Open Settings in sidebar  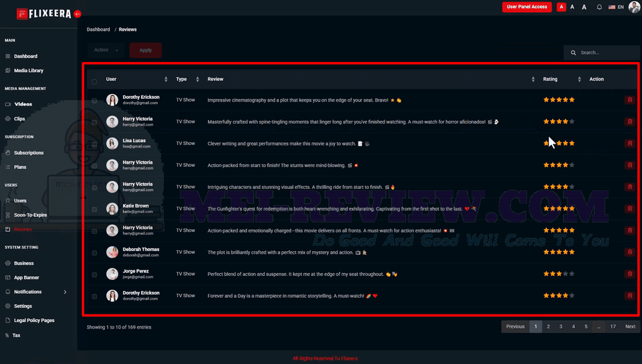coord(23,307)
